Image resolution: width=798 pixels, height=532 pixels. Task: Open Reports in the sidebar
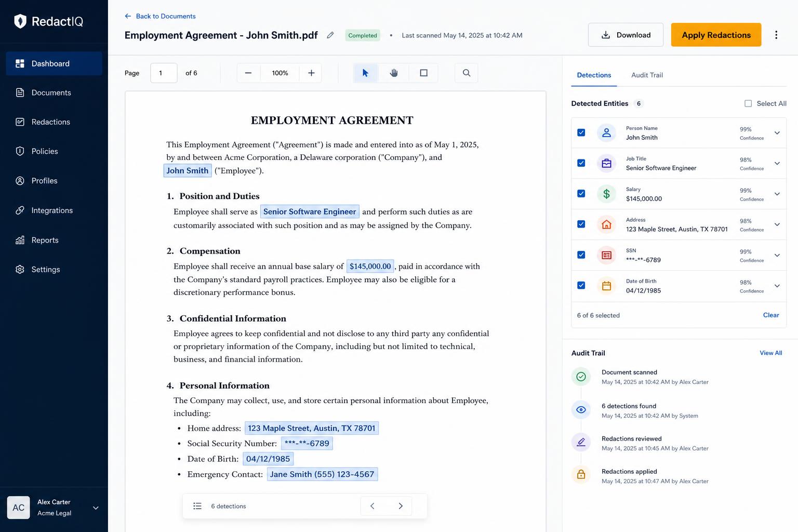click(54, 240)
